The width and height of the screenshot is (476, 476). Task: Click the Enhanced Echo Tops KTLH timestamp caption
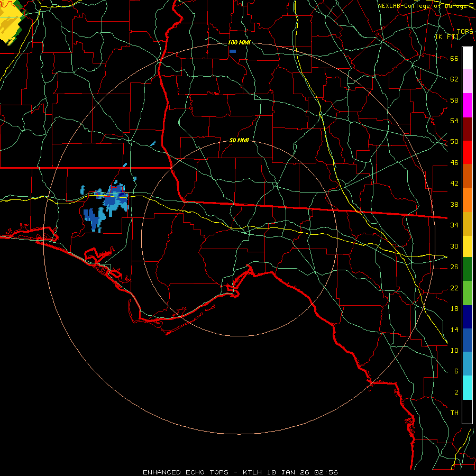[x=240, y=472]
